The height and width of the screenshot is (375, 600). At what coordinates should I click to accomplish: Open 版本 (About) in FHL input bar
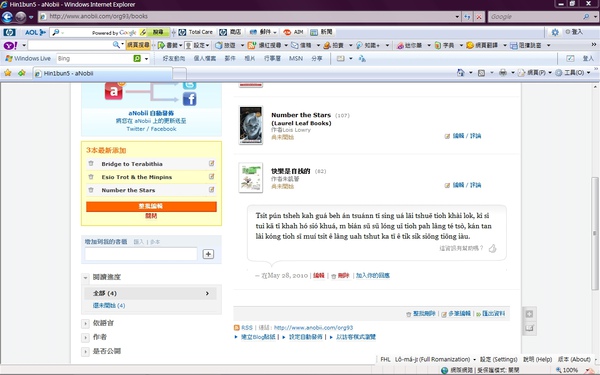coord(574,359)
